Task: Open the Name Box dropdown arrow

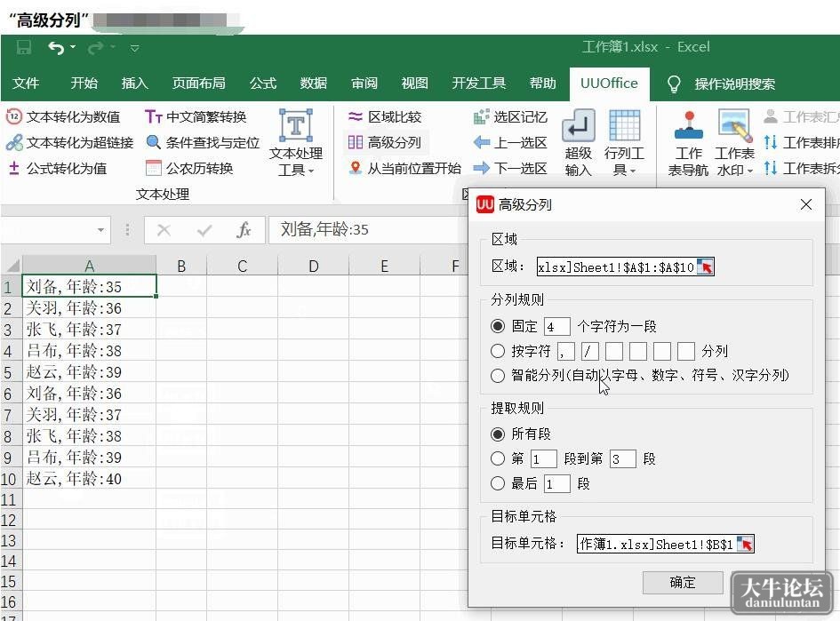Action: (x=100, y=230)
